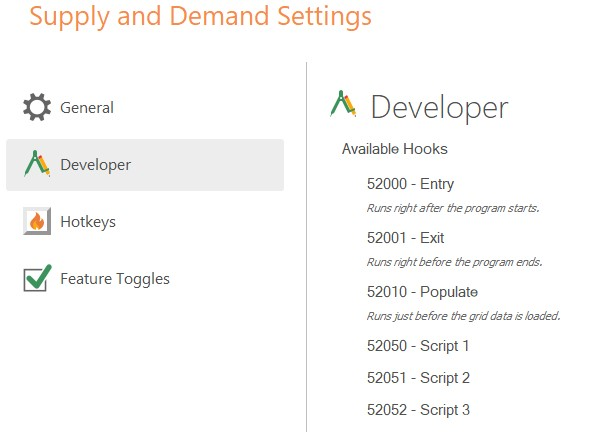This screenshot has height=432, width=593.
Task: Click the Developer heading compass icon
Action: [343, 104]
